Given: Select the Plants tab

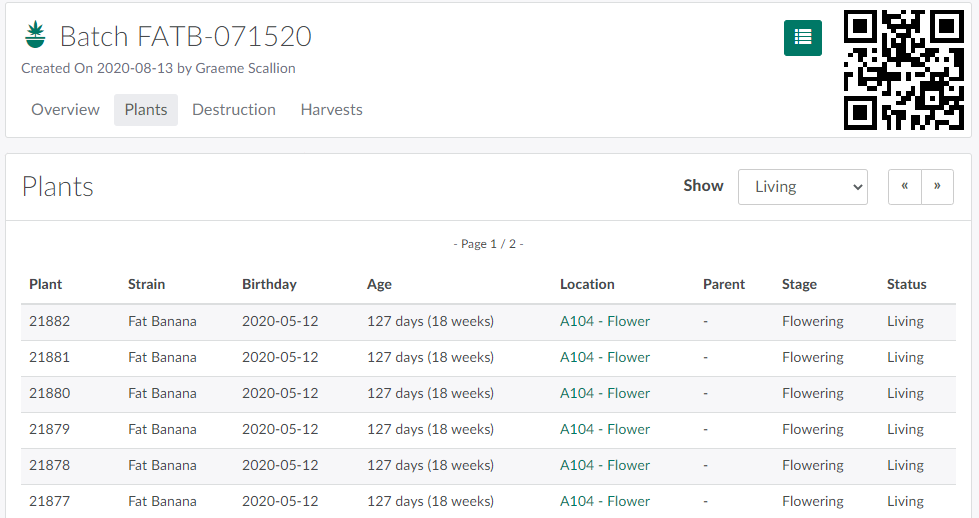Looking at the screenshot, I should click(x=146, y=110).
